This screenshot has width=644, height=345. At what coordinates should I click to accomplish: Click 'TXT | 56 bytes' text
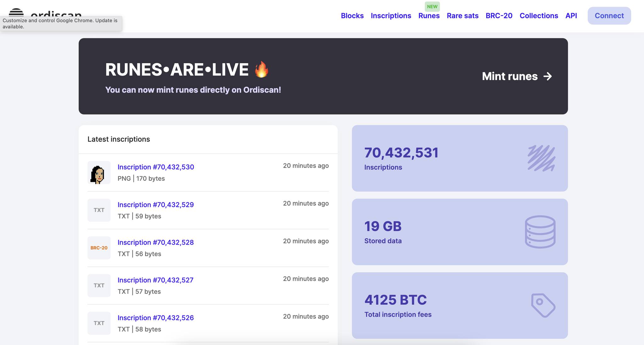pyautogui.click(x=139, y=254)
